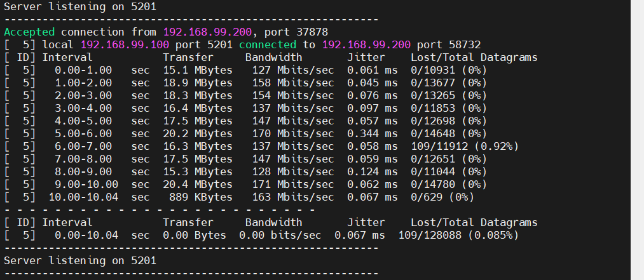644x280 pixels.
Task: Click the "109/128088 (0.085%)" summary total
Action: pyautogui.click(x=464, y=235)
